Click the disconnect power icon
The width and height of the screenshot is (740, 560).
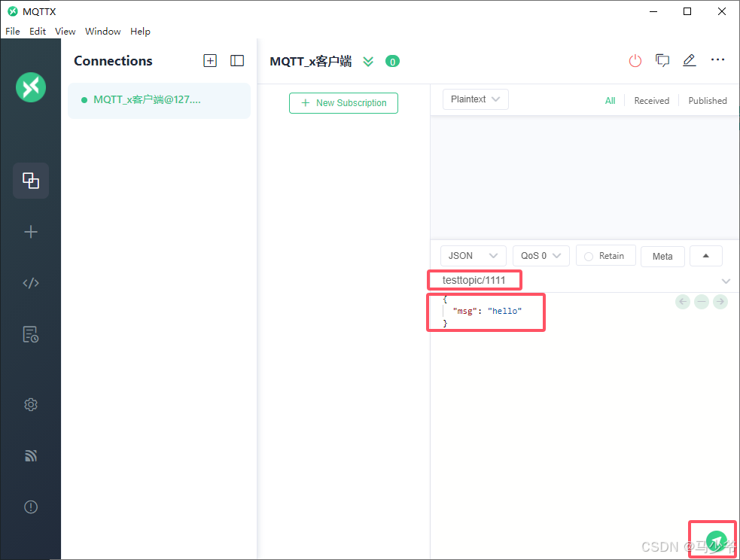pos(635,61)
